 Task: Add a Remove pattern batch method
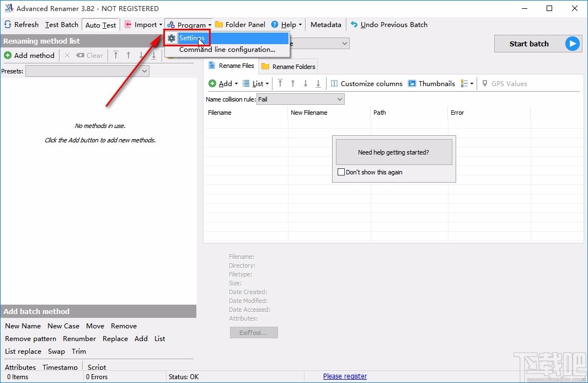[x=31, y=339]
